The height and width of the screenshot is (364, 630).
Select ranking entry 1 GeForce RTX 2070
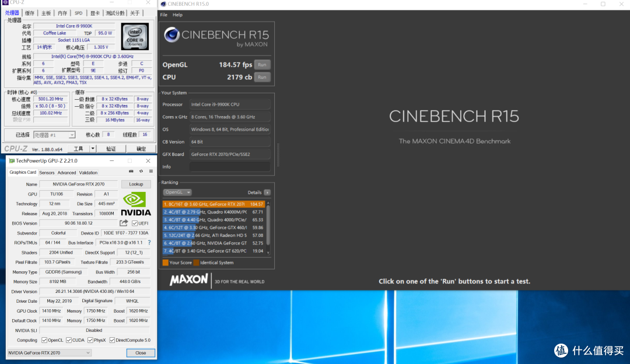pyautogui.click(x=213, y=204)
